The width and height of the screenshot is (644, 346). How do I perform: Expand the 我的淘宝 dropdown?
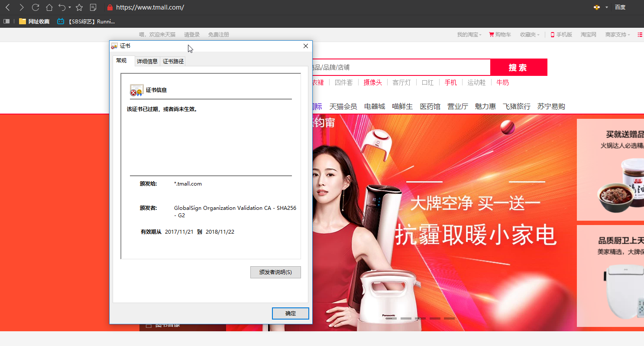click(x=469, y=35)
